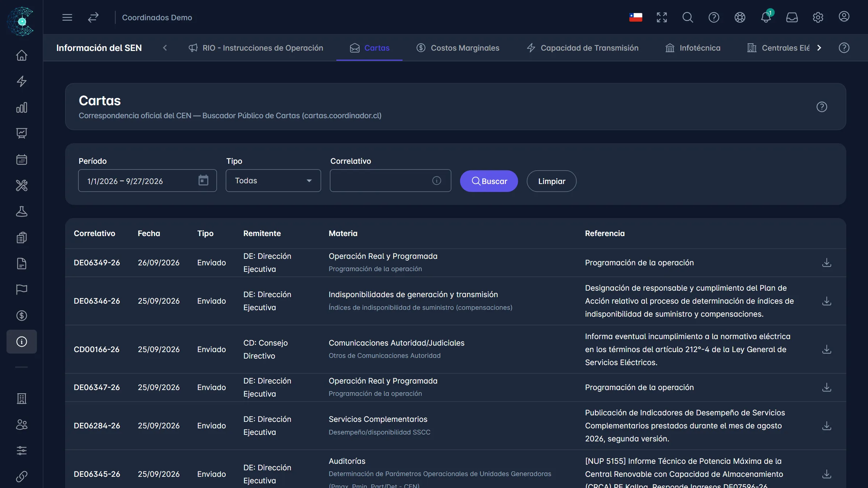
Task: Open calendar icon in sidebar
Action: (22, 159)
